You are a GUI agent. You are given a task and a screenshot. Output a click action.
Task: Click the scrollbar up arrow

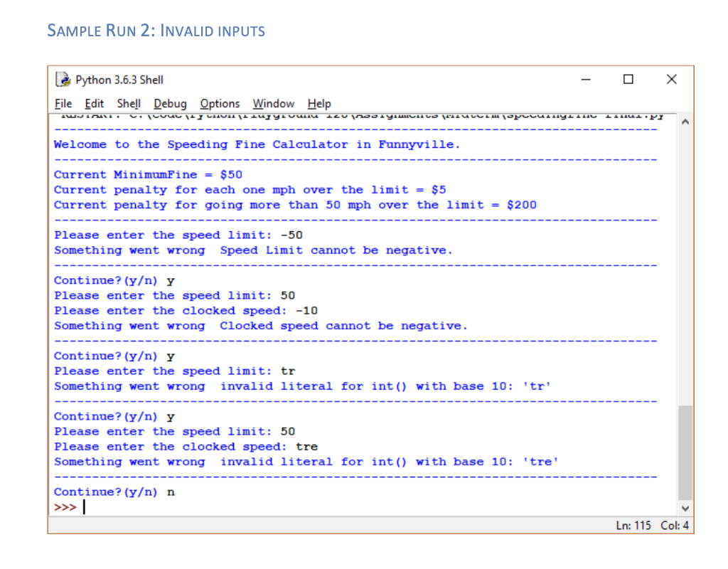(x=685, y=121)
